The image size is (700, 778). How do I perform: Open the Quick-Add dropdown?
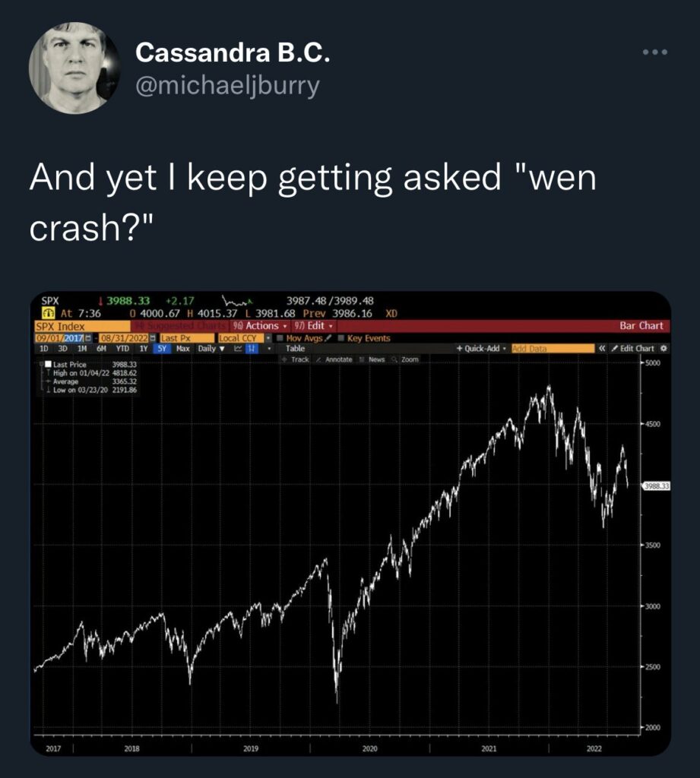click(x=483, y=349)
